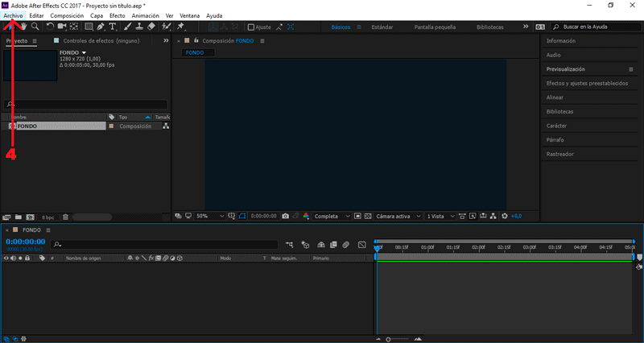Select the Unified Camera tool
Image resolution: width=644 pixels, height=343 pixels.
pyautogui.click(x=62, y=27)
